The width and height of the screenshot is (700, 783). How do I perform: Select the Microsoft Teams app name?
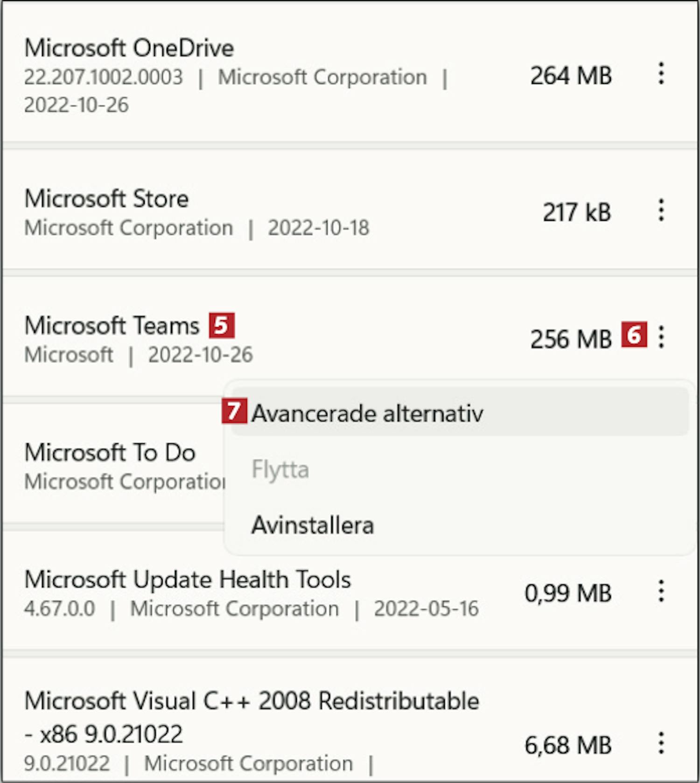[x=112, y=325]
